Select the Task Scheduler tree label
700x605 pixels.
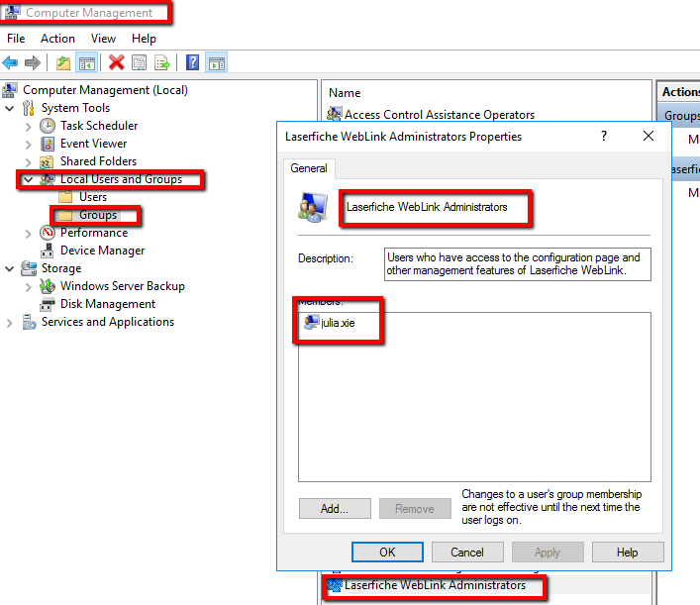pyautogui.click(x=99, y=126)
